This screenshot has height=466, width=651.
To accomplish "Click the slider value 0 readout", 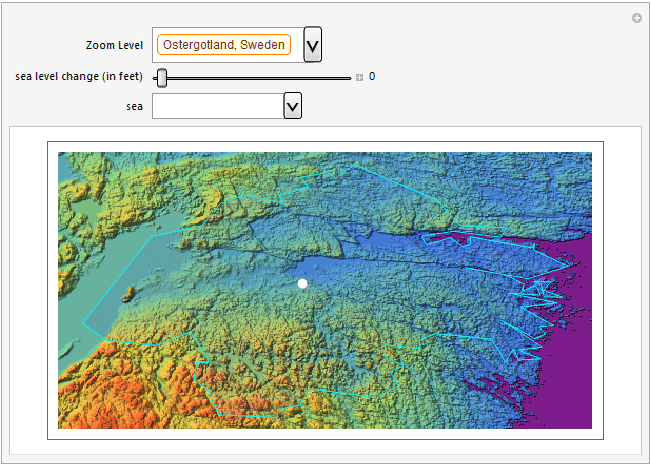I will 372,77.
